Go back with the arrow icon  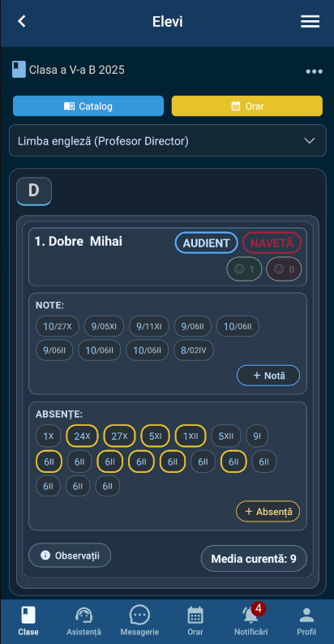(21, 21)
